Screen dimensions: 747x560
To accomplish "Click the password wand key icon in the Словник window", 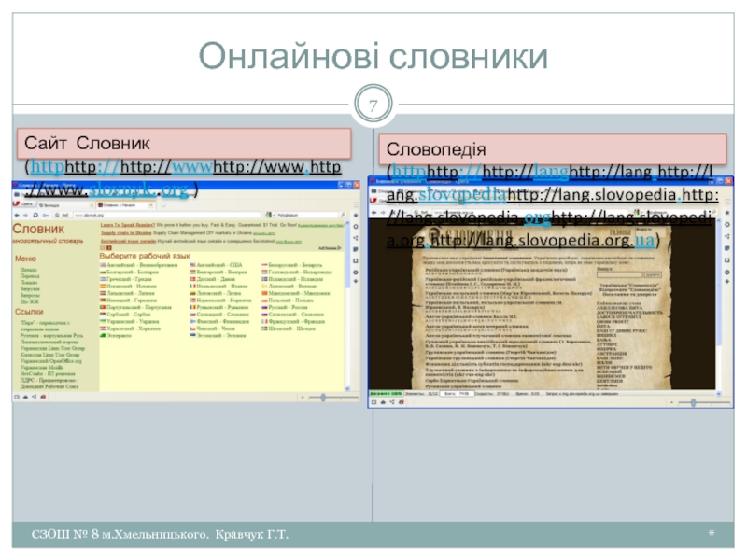I will pyautogui.click(x=46, y=216).
